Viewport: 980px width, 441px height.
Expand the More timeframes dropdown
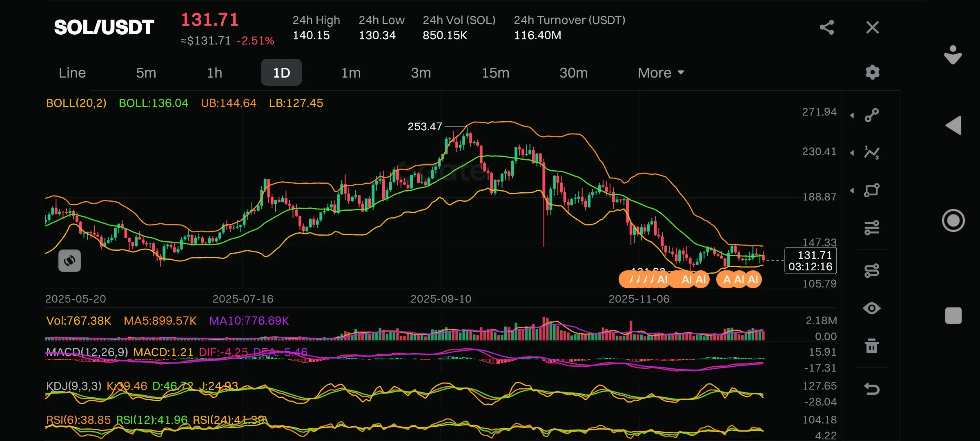click(661, 73)
